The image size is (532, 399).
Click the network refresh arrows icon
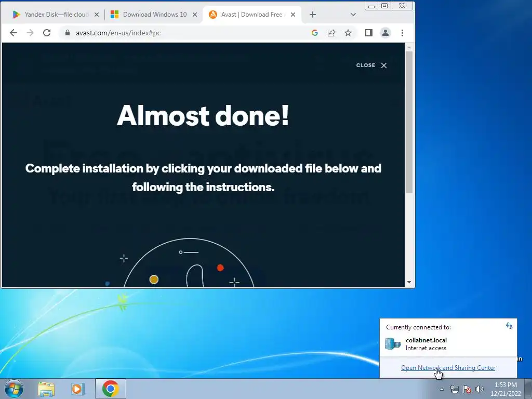(509, 326)
